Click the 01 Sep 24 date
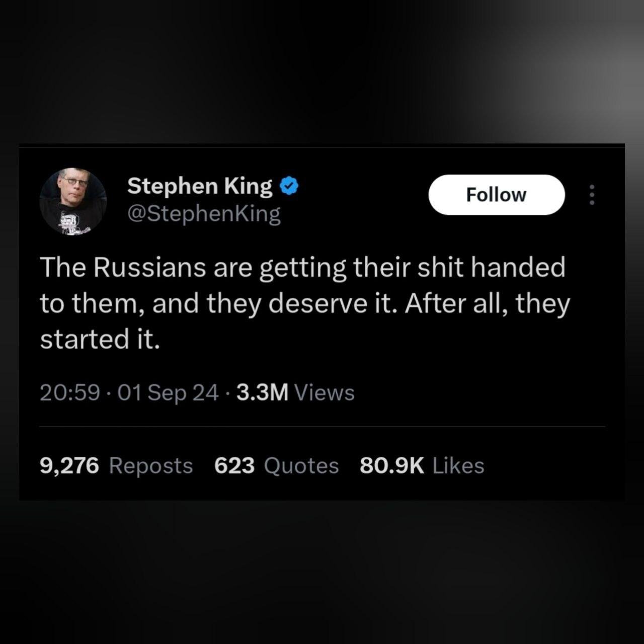The width and height of the screenshot is (644, 644). [168, 393]
